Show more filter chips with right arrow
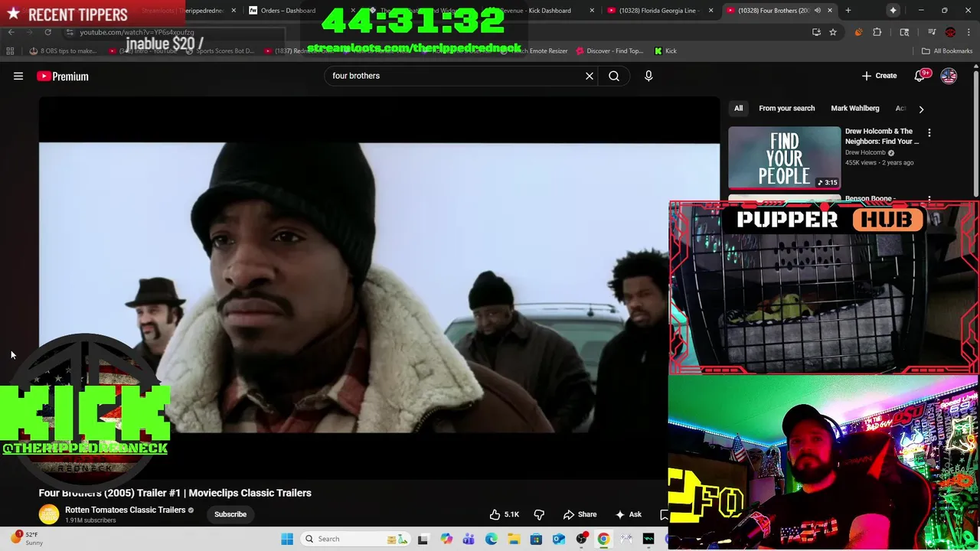Image resolution: width=980 pixels, height=551 pixels. [x=921, y=109]
